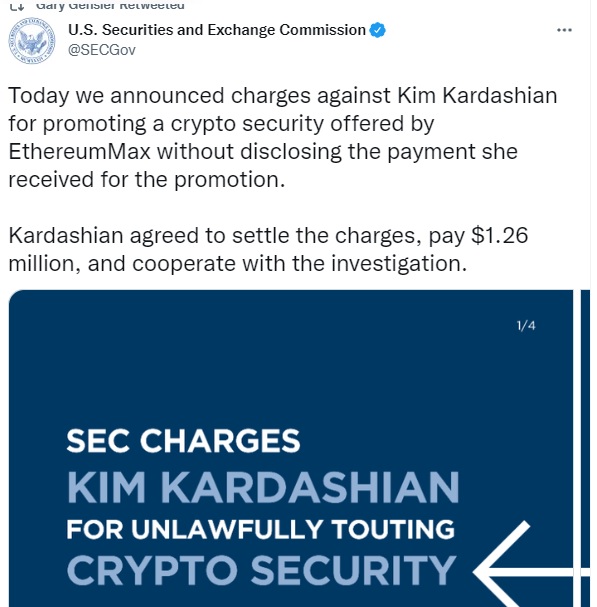
Task: Open the first attached SEC image
Action: [x=290, y=448]
